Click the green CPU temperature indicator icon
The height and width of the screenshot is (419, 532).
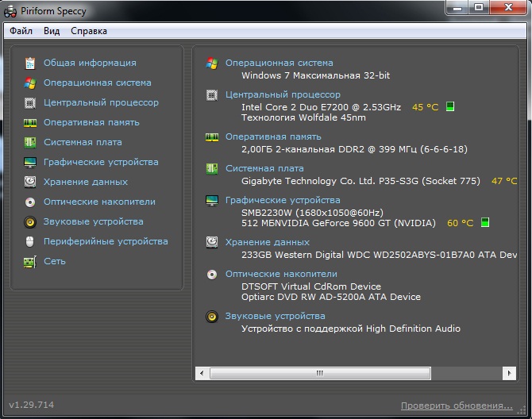pyautogui.click(x=450, y=106)
